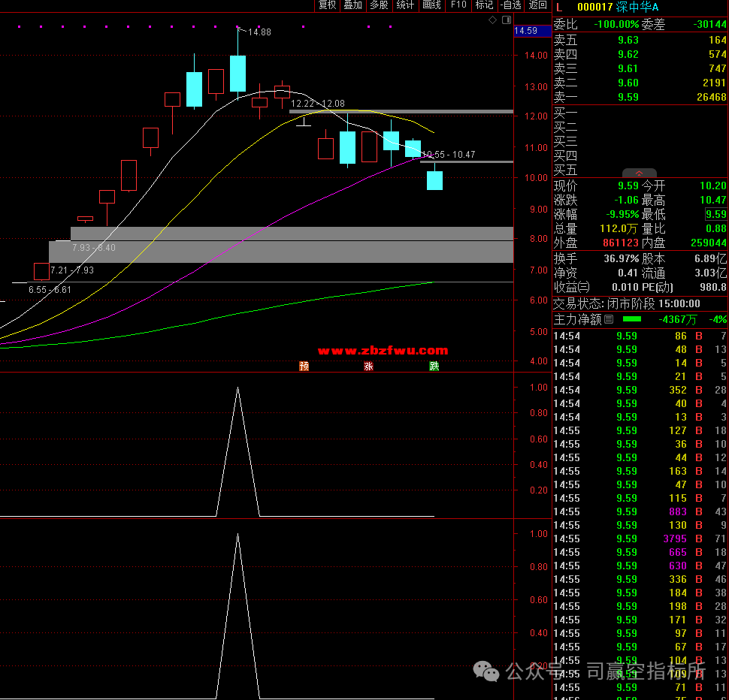Click the 涨 marker below the chart

(x=369, y=366)
